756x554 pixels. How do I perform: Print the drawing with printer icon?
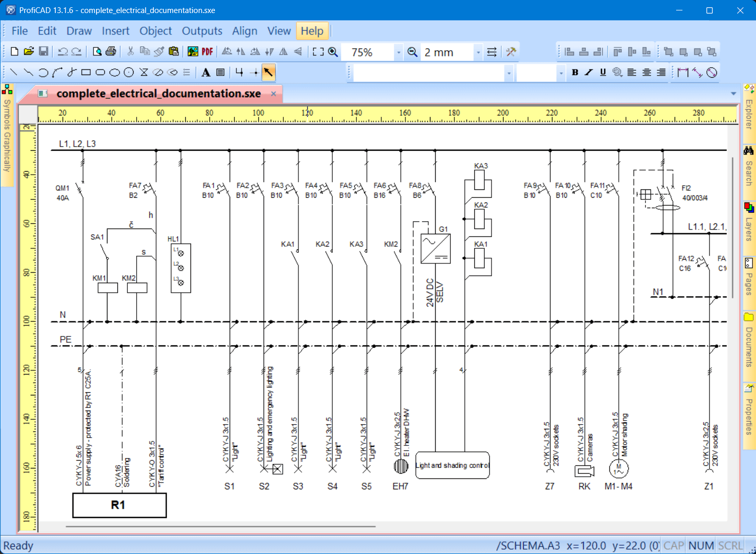point(111,52)
